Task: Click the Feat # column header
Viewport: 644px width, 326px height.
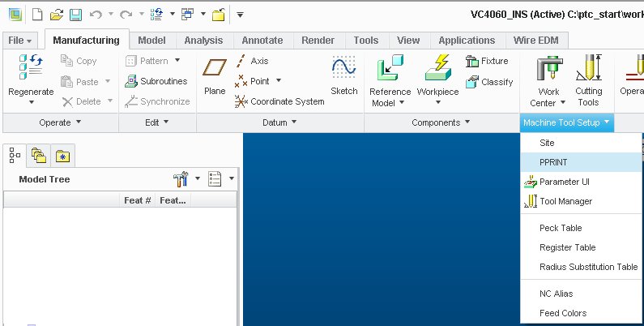Action: (x=137, y=200)
